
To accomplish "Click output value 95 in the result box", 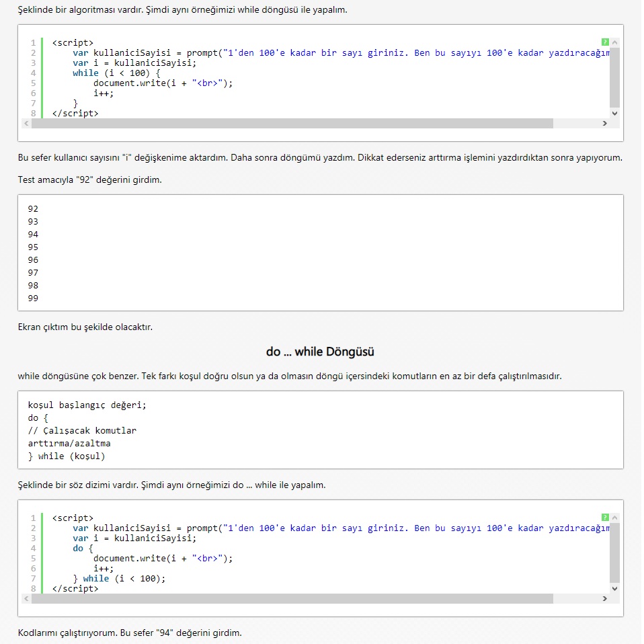I will coord(33,247).
